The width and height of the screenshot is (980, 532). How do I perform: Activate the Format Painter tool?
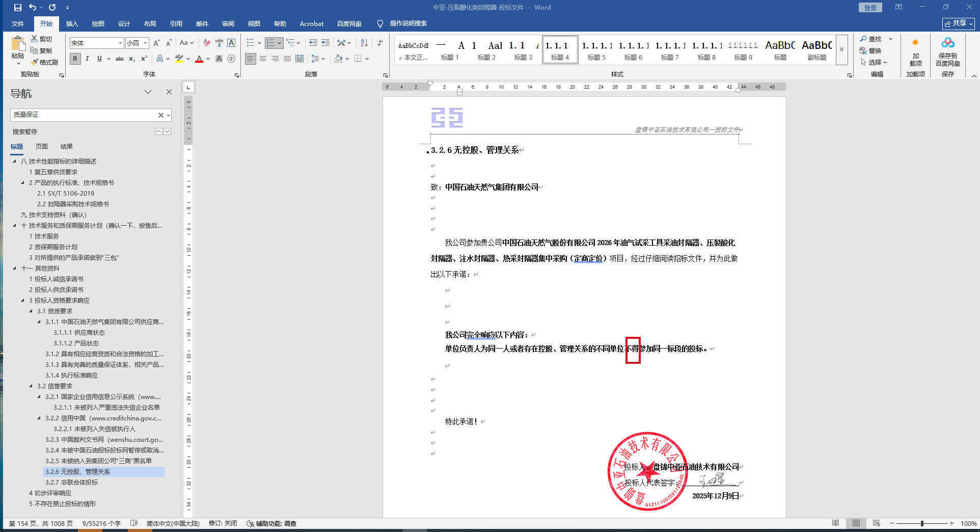tap(44, 62)
